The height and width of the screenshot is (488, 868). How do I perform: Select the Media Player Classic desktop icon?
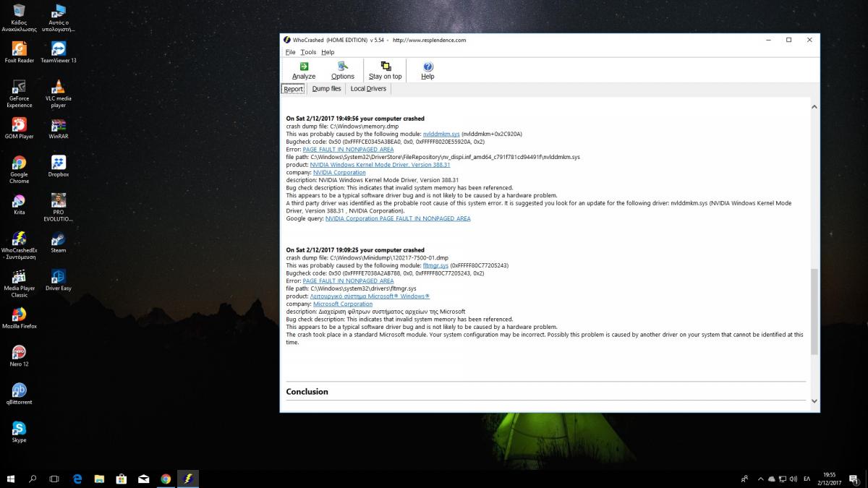[x=20, y=283]
